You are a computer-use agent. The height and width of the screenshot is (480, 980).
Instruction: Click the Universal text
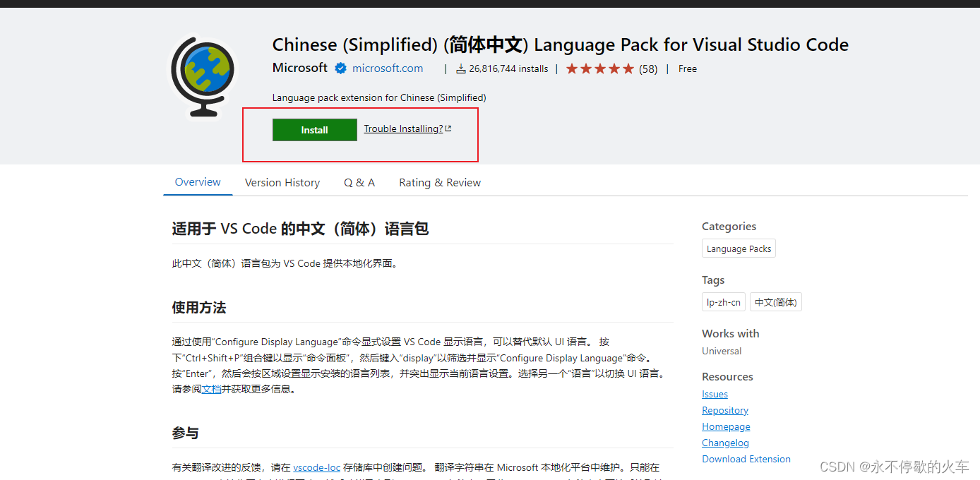(x=722, y=351)
